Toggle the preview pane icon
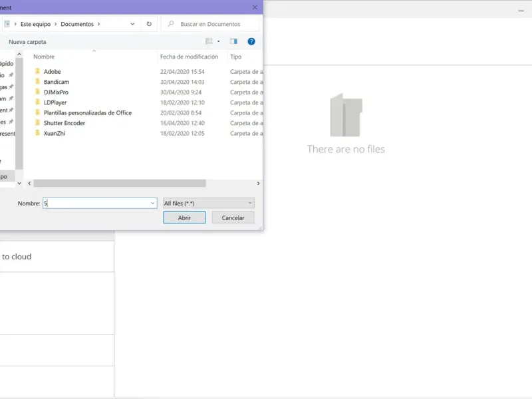The image size is (532, 399). coord(233,41)
